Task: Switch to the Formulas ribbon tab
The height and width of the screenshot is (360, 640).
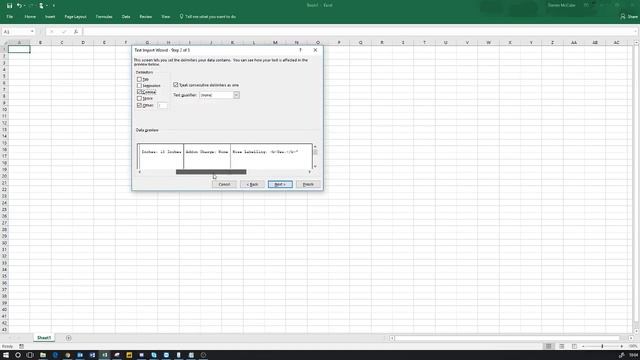Action: (x=104, y=17)
